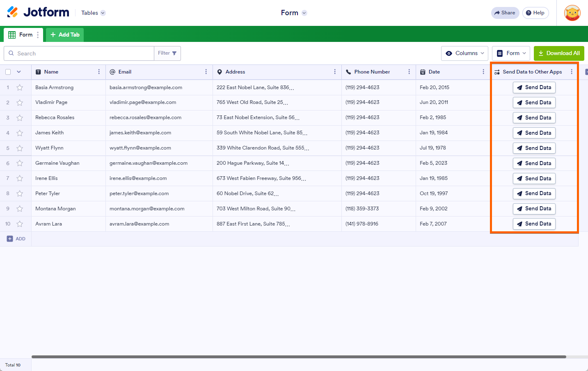The height and width of the screenshot is (371, 588).
Task: Open the Columns visibility dropdown
Action: [464, 53]
